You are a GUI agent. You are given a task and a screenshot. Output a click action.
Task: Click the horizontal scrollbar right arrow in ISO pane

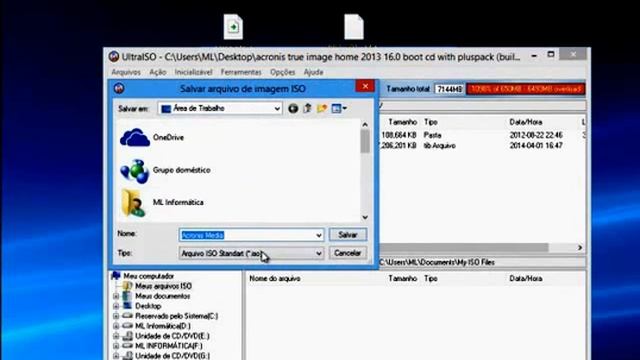580,248
